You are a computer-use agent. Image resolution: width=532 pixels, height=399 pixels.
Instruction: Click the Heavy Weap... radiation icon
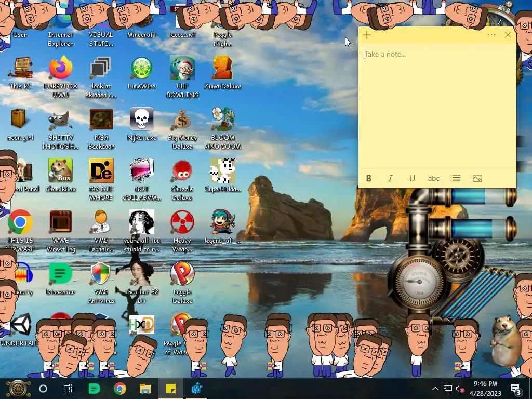(x=182, y=231)
